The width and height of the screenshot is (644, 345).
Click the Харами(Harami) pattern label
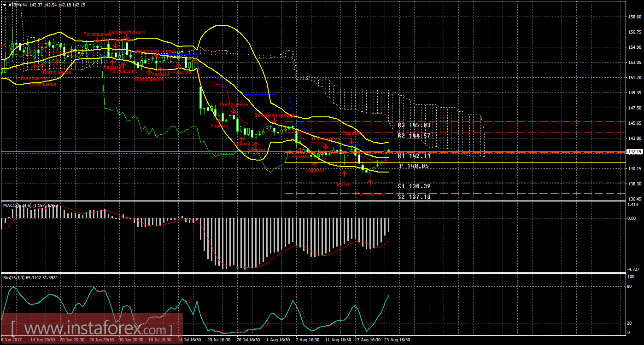[127, 32]
